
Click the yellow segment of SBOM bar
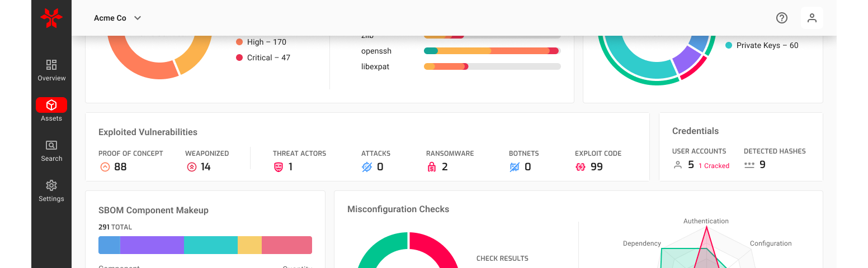point(249,245)
